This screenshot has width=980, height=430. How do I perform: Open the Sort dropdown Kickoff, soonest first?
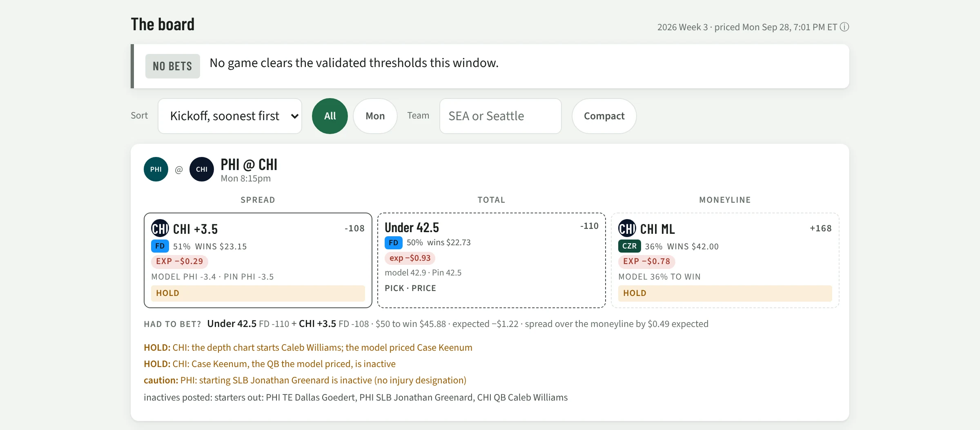(x=230, y=116)
